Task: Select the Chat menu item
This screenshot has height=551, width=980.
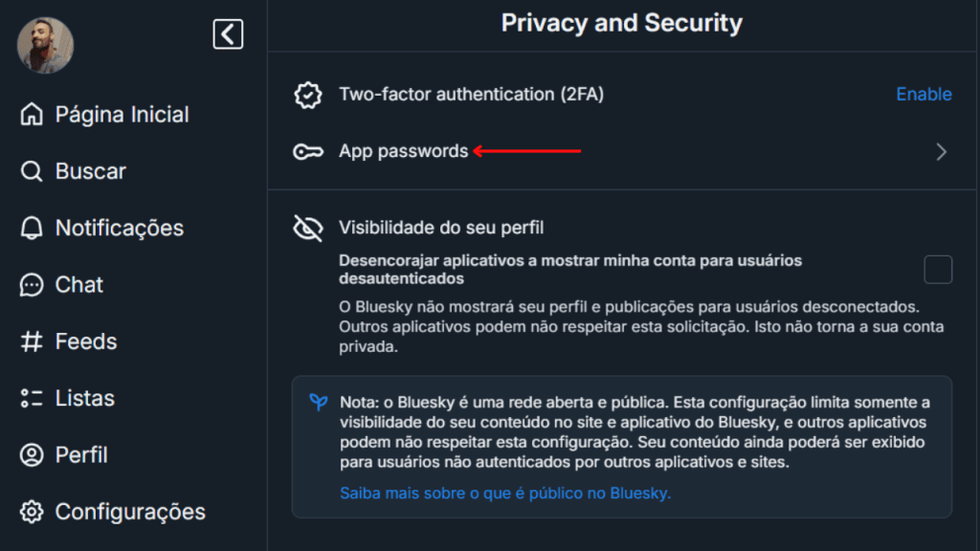Action: [x=77, y=284]
